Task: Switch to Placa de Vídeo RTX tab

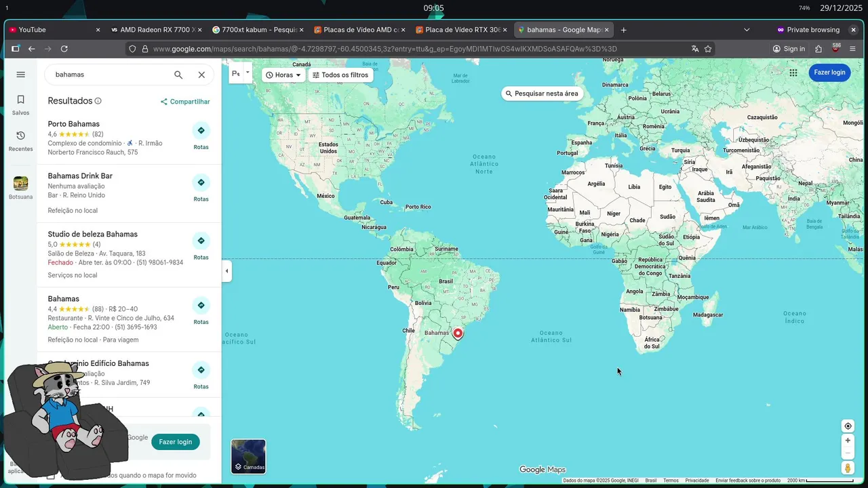Action: (x=461, y=30)
